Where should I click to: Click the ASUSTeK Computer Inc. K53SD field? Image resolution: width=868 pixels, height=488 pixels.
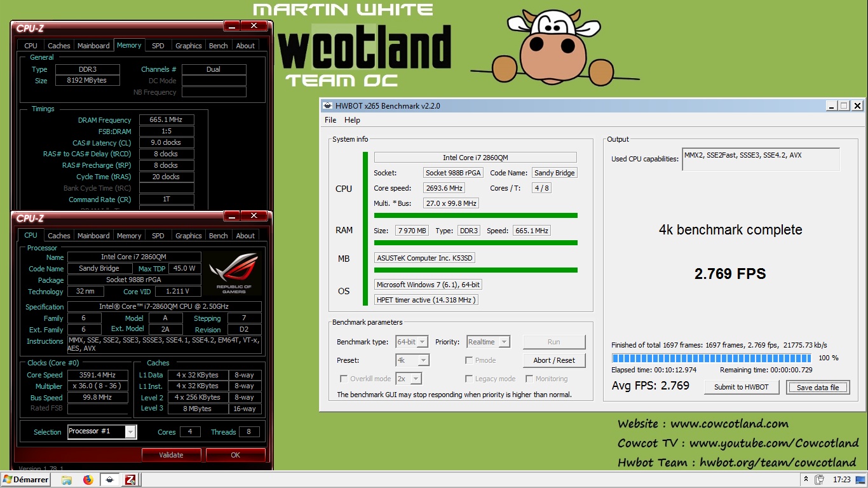coord(425,258)
